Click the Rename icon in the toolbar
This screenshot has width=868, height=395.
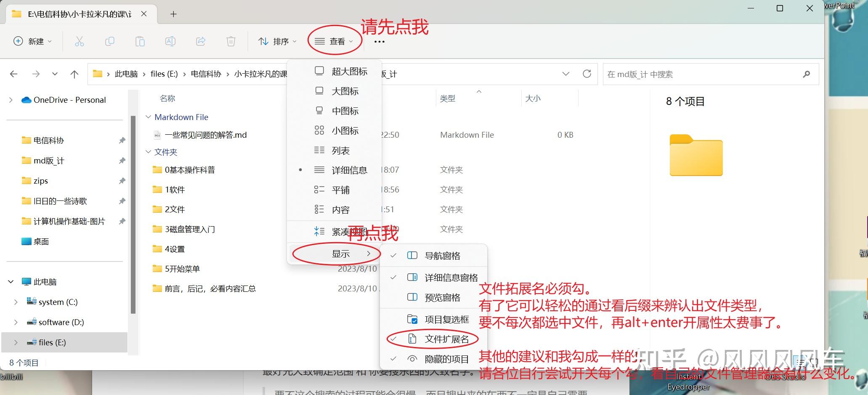(x=170, y=41)
